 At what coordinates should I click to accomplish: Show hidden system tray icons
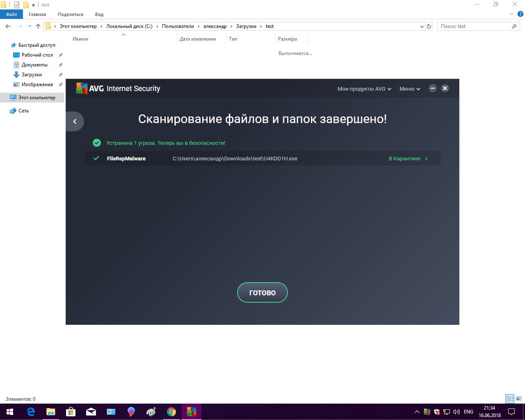(x=417, y=412)
